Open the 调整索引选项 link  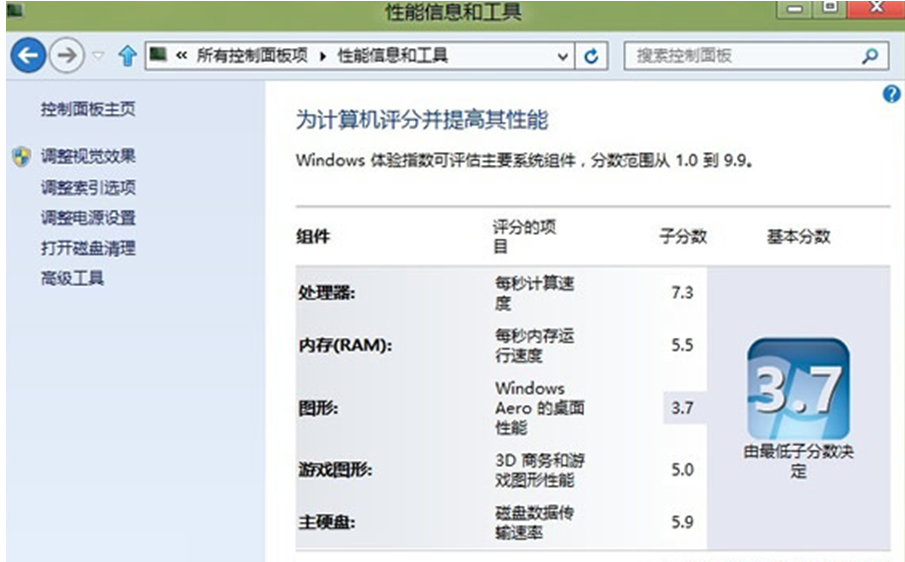pos(88,187)
